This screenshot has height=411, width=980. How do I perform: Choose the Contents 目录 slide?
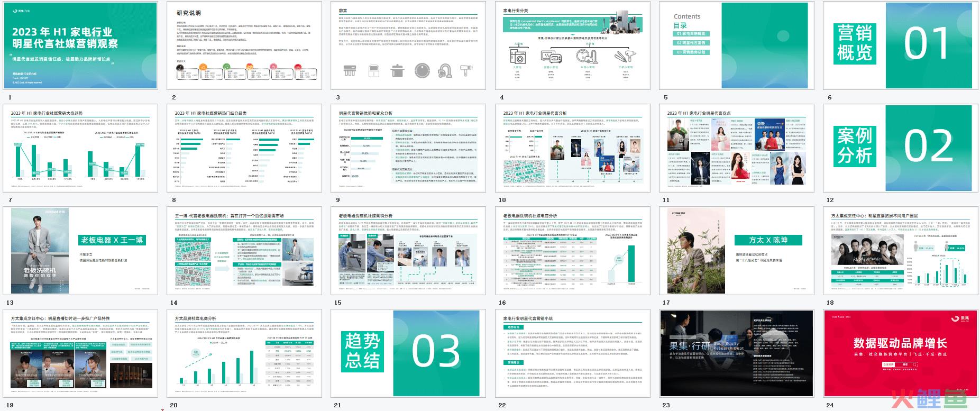(x=737, y=45)
